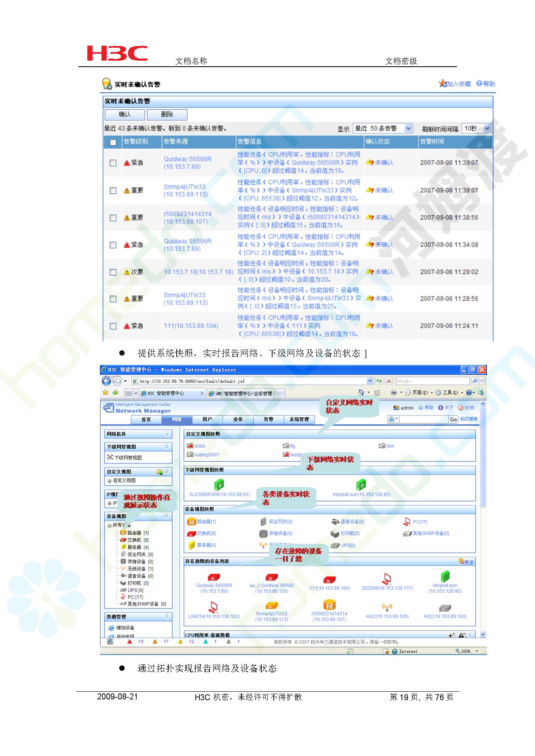Collapse the 下级网管视图 panel chevron
Image resolution: width=535 pixels, height=756 pixels.
167,447
